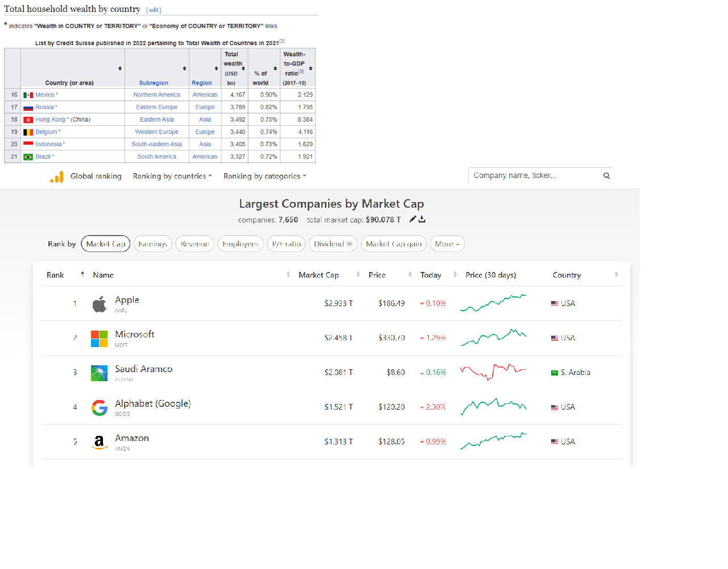Click the USA flag in Microsoft's row
This screenshot has width=728, height=569.
[555, 338]
